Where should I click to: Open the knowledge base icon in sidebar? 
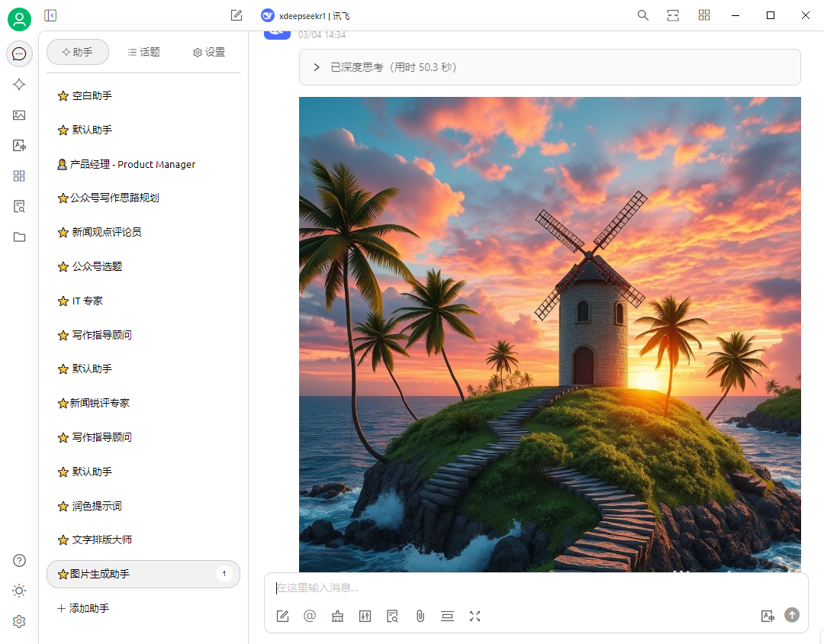pos(19,207)
